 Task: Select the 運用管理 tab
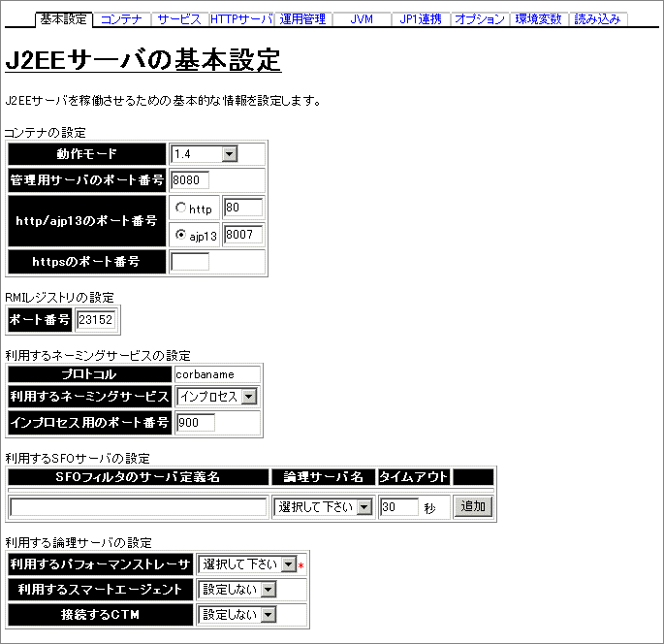(x=302, y=19)
